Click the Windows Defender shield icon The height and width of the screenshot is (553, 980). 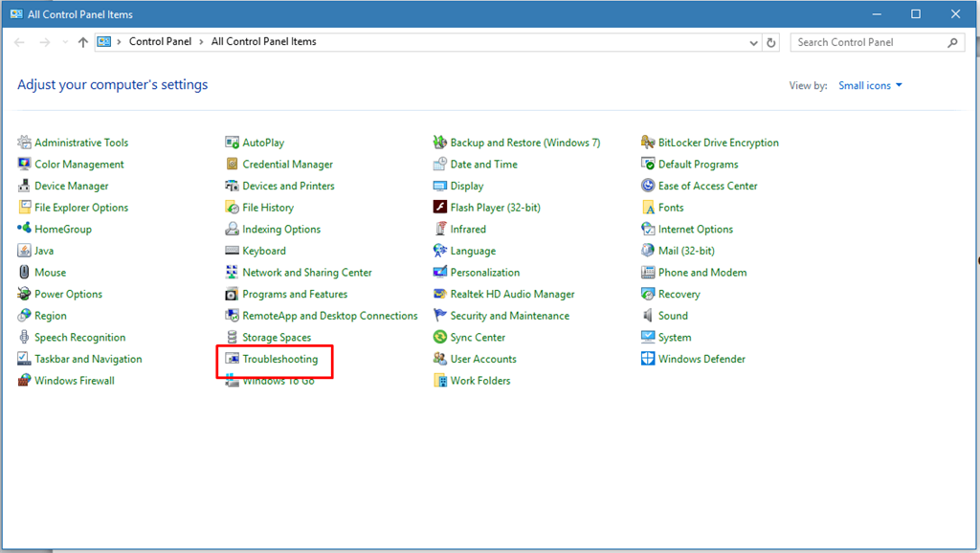(649, 359)
